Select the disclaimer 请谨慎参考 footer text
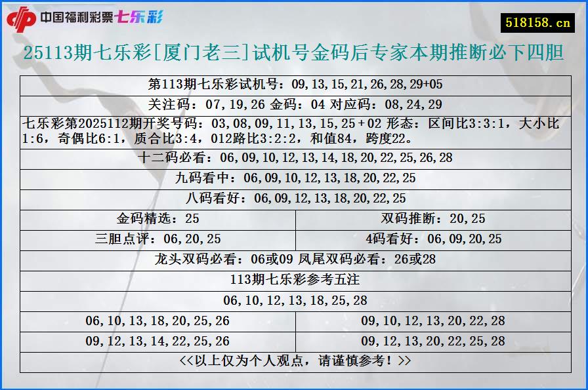Image resolution: width=588 pixels, height=390 pixels. (x=294, y=361)
